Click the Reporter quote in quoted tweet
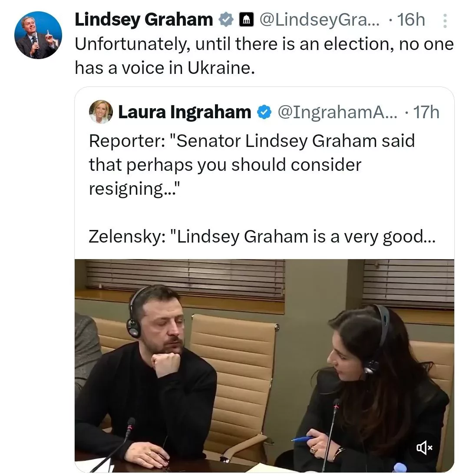This screenshot has height=476, width=469. point(252,141)
